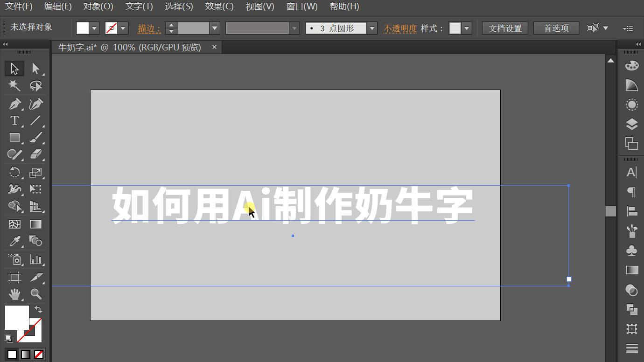The image size is (644, 362).
Task: Open the Symbols panel club icon
Action: point(631,251)
